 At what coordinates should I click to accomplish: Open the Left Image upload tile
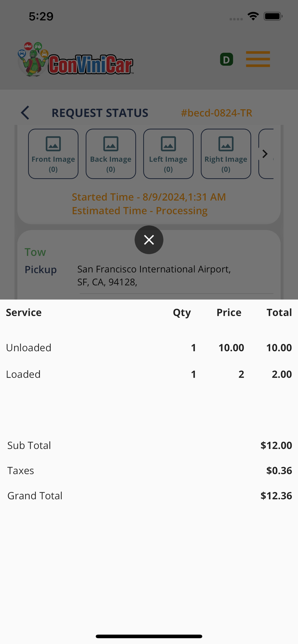168,154
